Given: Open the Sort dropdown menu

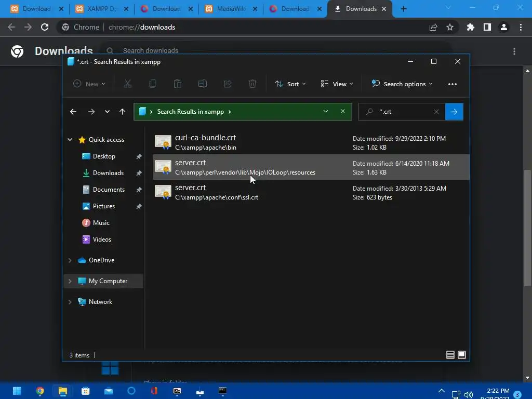Looking at the screenshot, I should [x=290, y=84].
